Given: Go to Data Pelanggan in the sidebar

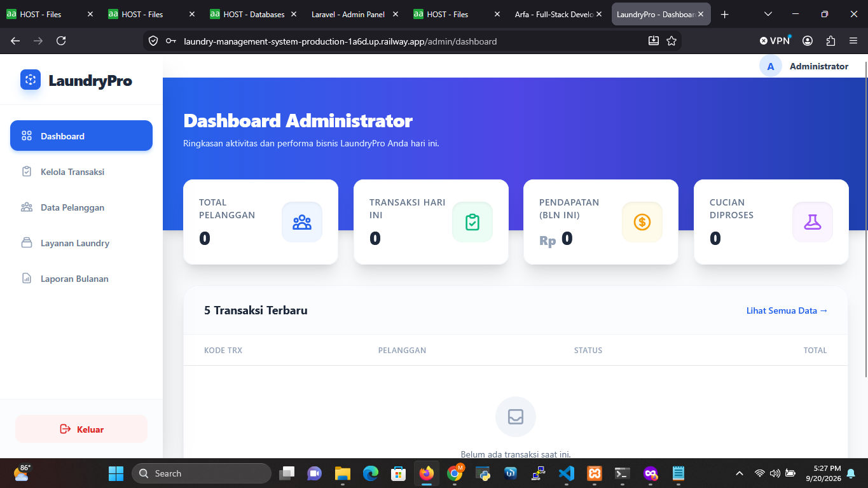Looking at the screenshot, I should click(81, 207).
